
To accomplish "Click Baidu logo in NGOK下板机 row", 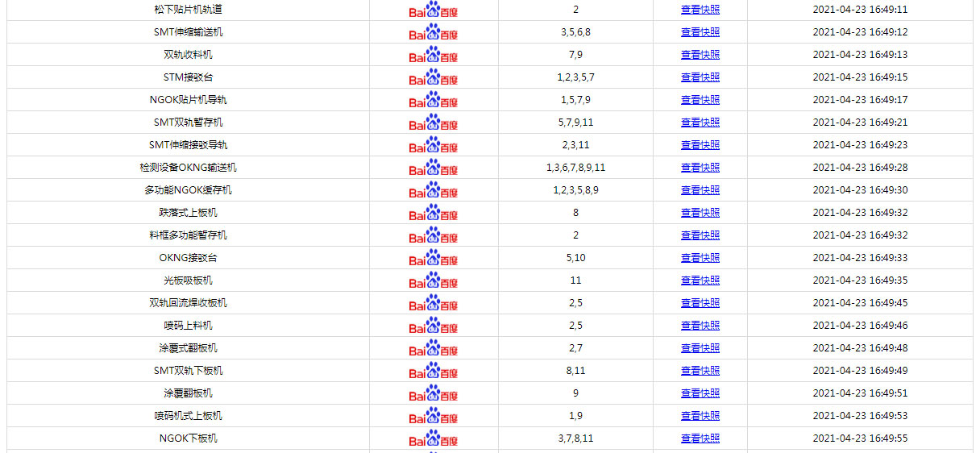I will pos(434,439).
